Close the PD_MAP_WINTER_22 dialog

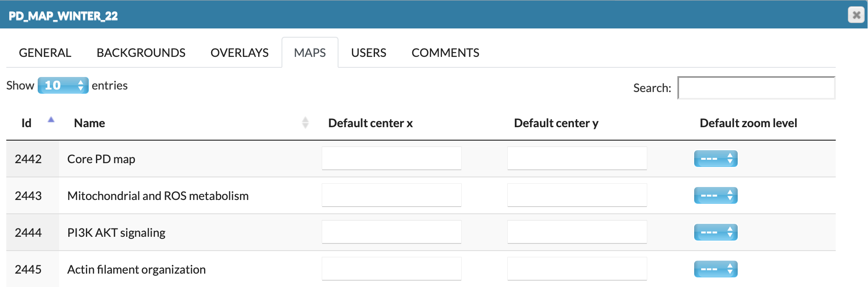(x=856, y=15)
